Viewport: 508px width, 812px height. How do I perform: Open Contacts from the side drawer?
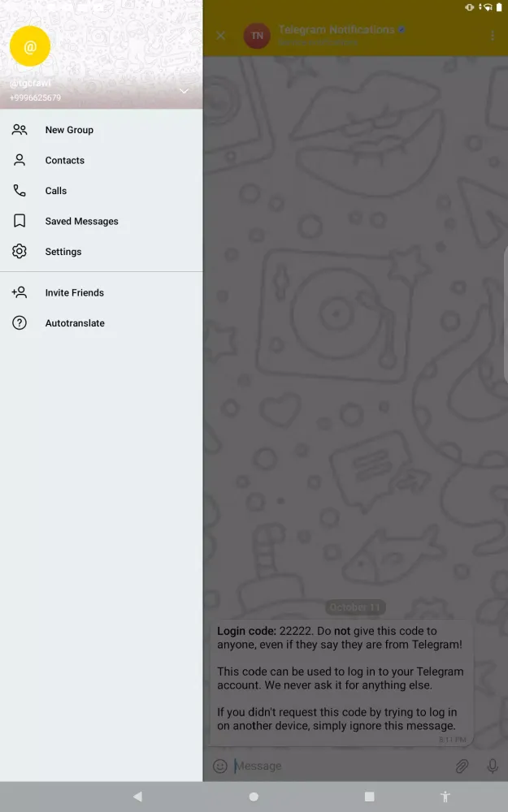click(64, 161)
